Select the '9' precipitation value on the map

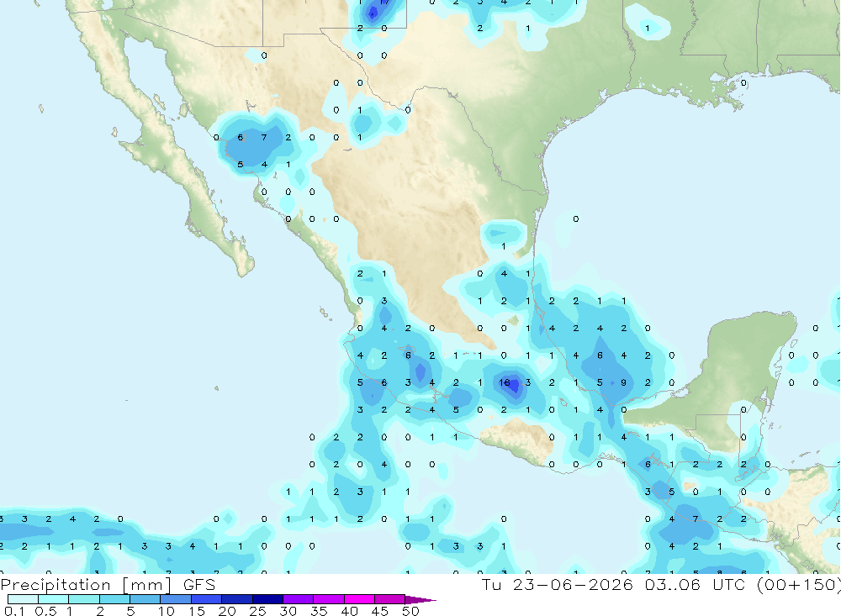click(624, 382)
